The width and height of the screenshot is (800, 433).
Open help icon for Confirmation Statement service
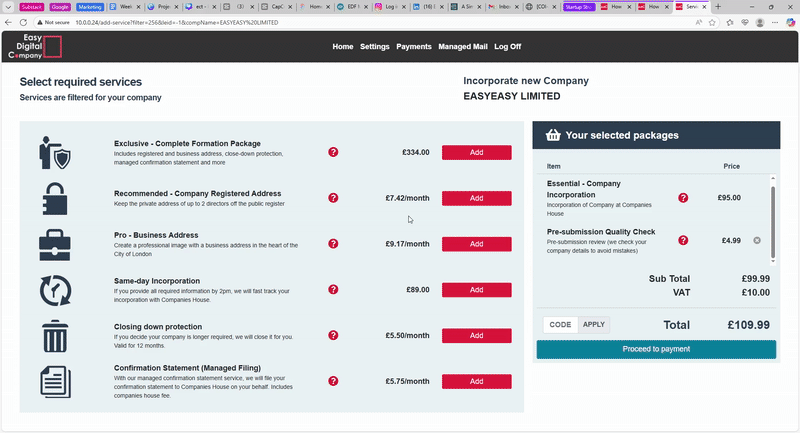pyautogui.click(x=333, y=381)
